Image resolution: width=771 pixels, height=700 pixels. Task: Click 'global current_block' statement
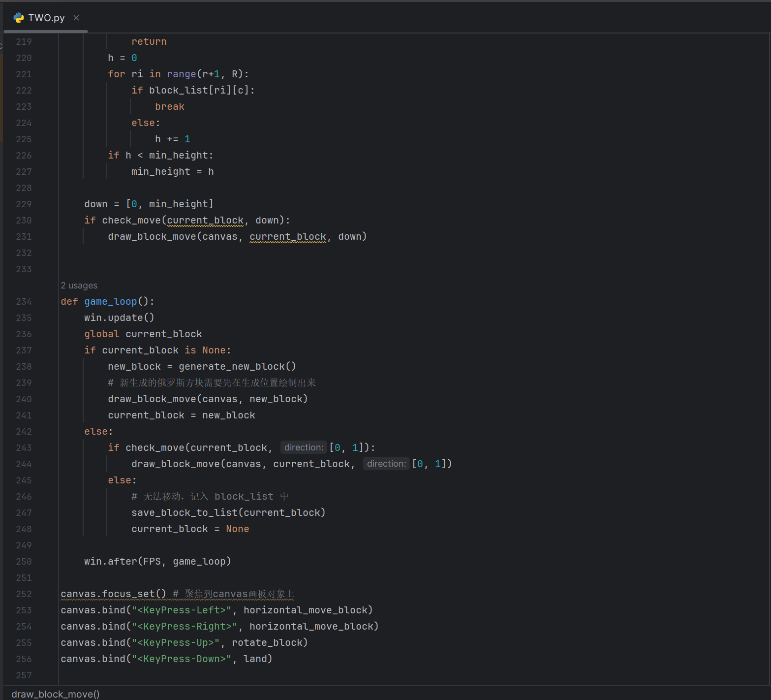(x=143, y=334)
